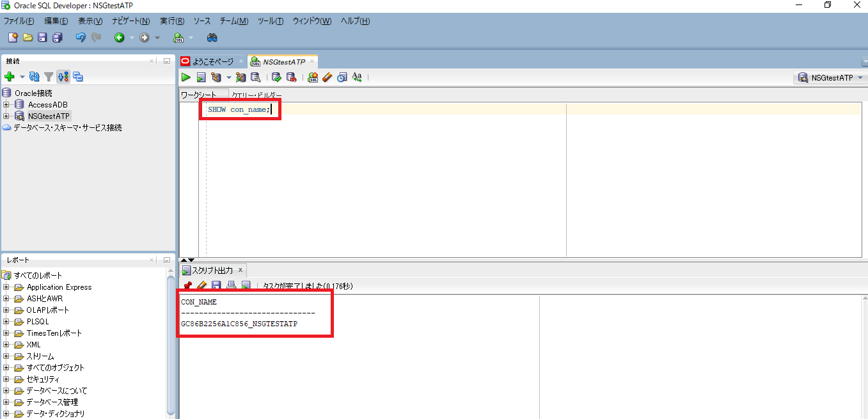Click the gray Forward navigation icon
This screenshot has height=419, width=868.
pos(145,38)
